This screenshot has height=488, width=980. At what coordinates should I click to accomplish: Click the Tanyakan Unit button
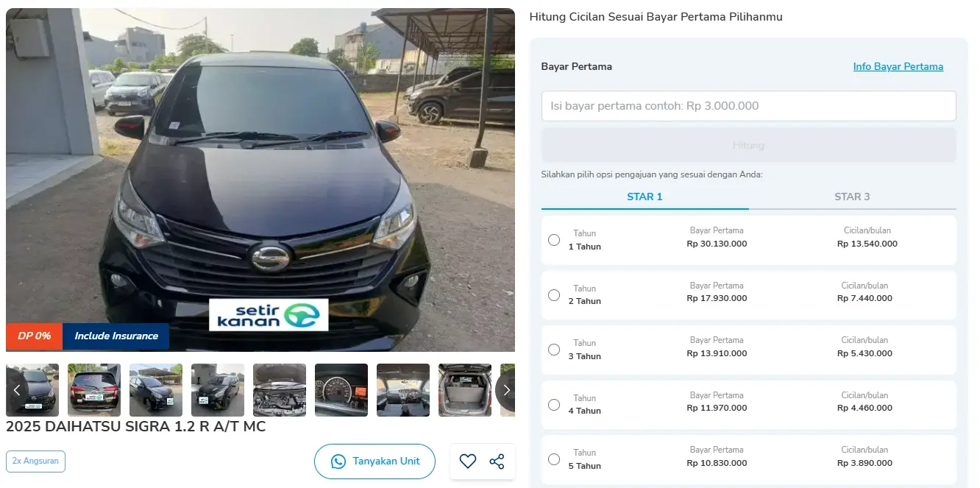[374, 462]
